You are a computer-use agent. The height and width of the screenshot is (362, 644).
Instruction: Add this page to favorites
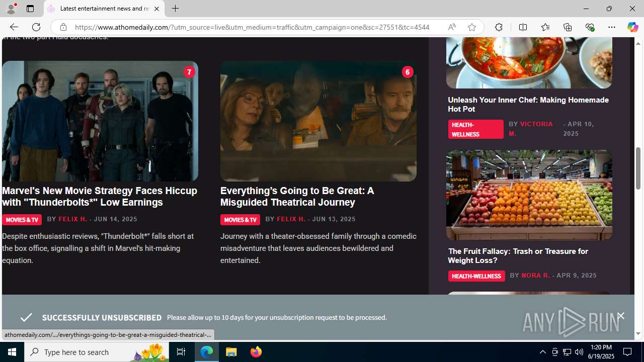tap(471, 27)
